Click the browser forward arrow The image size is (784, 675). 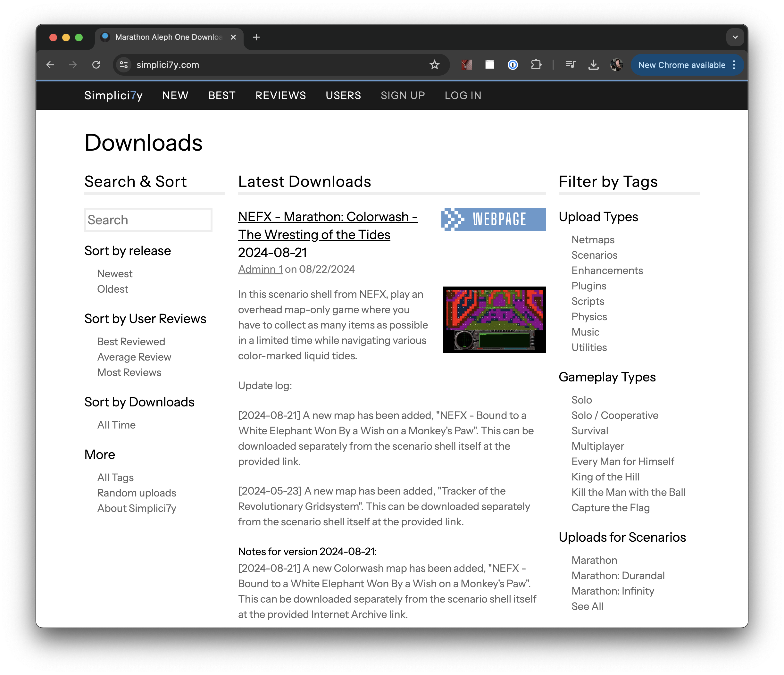[x=73, y=65]
